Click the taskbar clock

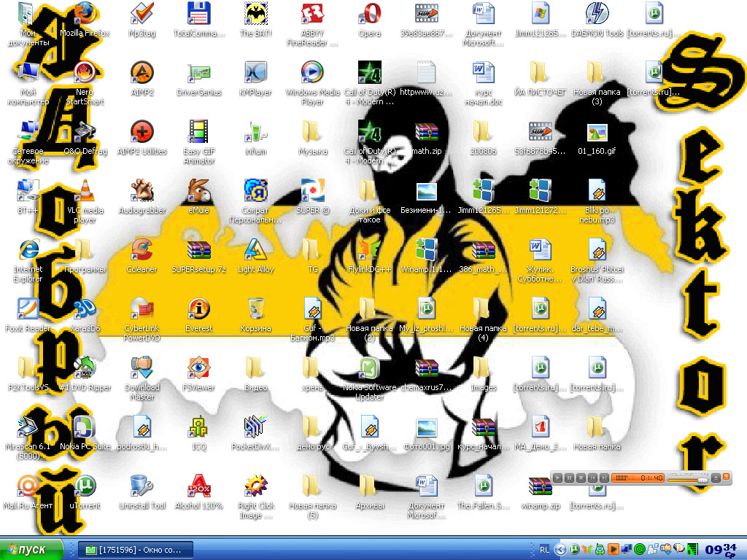coord(721,550)
